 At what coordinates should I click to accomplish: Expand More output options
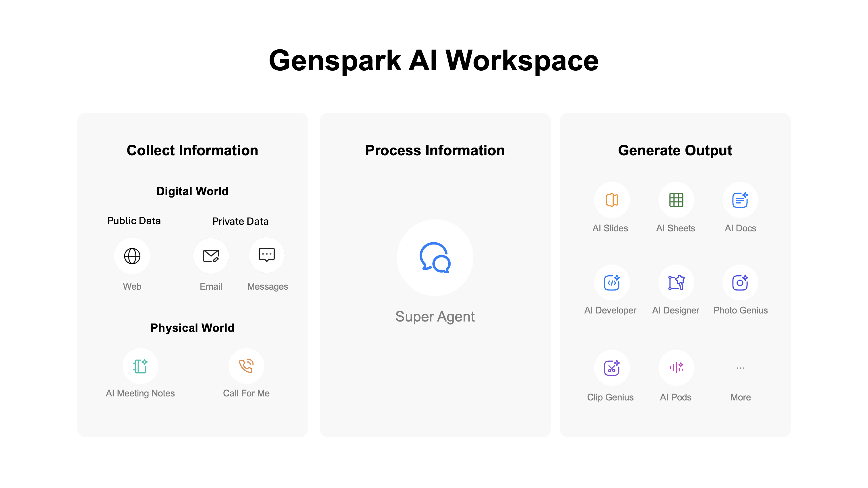[x=740, y=368]
